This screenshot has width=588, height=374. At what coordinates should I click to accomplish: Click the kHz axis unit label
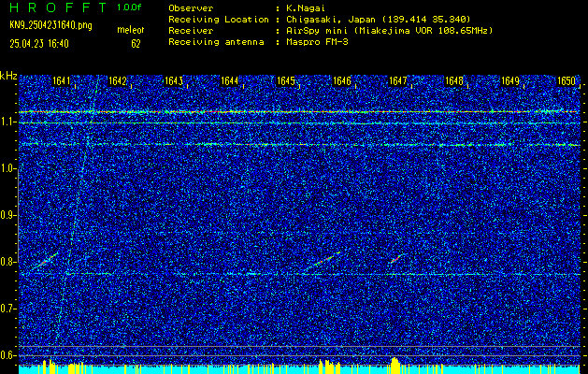point(8,76)
